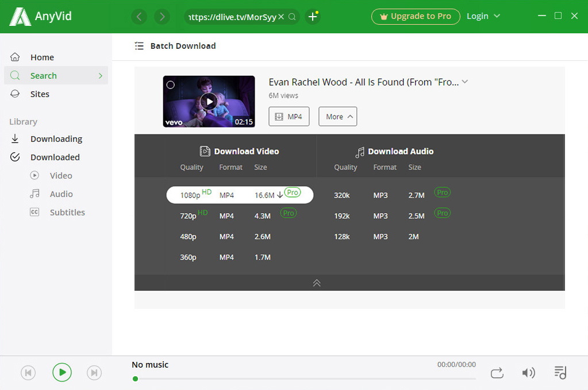This screenshot has height=390, width=588.
Task: Select 480p MP4 2.6M option
Action: [240, 237]
